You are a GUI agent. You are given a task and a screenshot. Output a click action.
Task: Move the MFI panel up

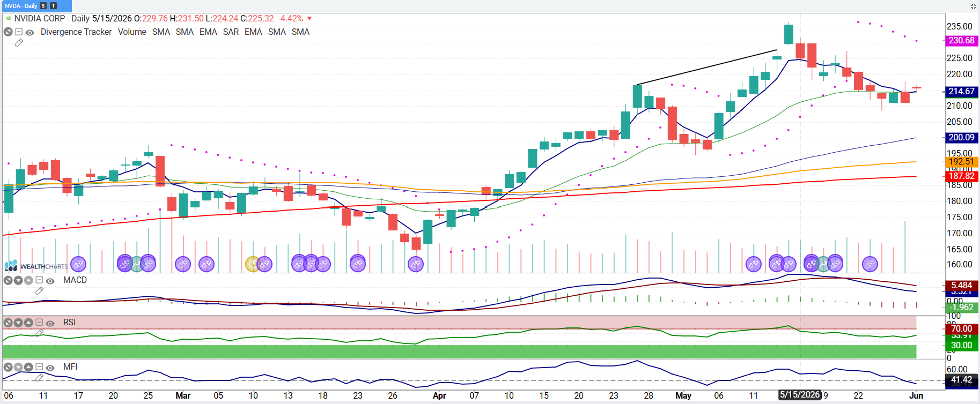tap(28, 367)
